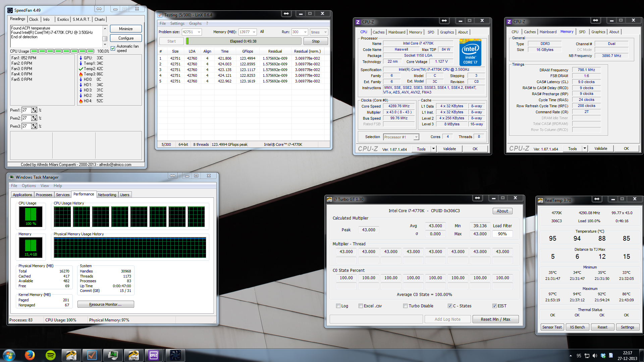The height and width of the screenshot is (362, 644).
Task: Open the volume speaker tray icon
Action: 595,356
